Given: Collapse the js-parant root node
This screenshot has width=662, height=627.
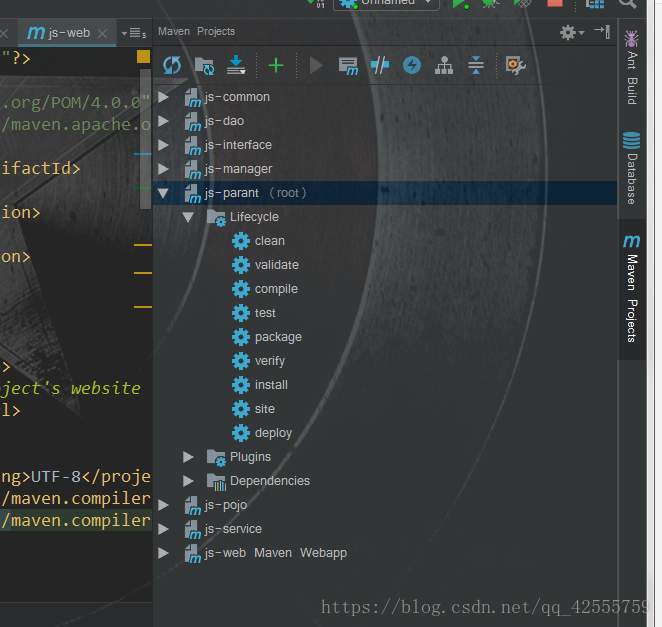Looking at the screenshot, I should click(164, 193).
